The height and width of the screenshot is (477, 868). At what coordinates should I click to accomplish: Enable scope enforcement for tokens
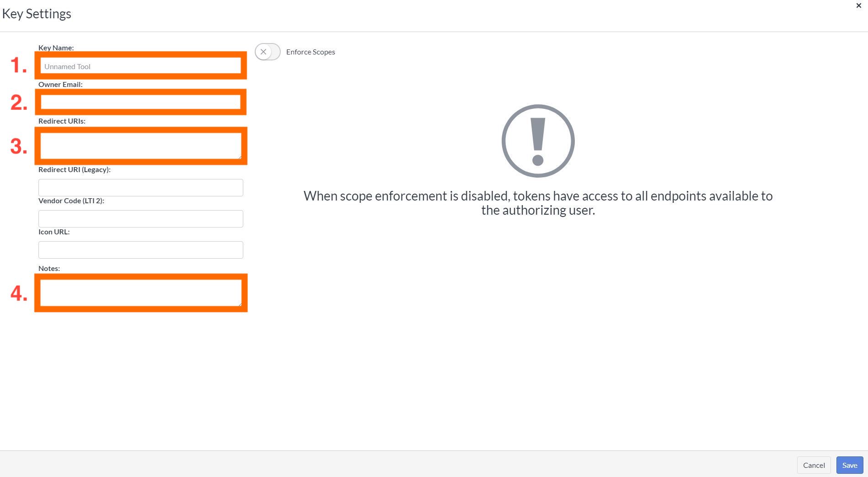point(268,52)
